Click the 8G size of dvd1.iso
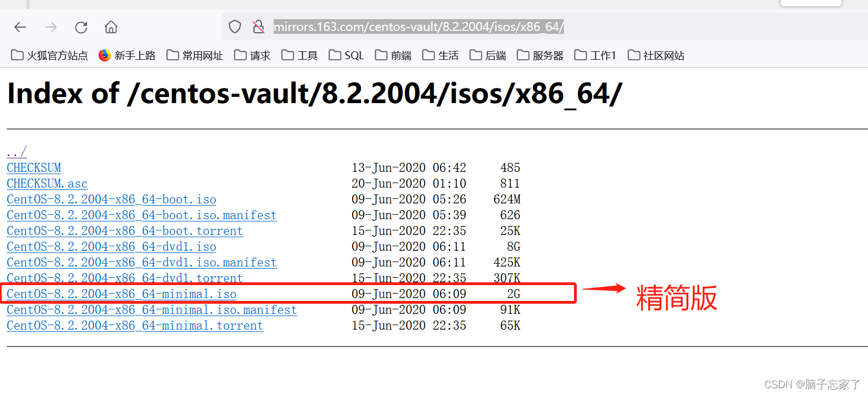The height and width of the screenshot is (395, 868). click(x=514, y=247)
